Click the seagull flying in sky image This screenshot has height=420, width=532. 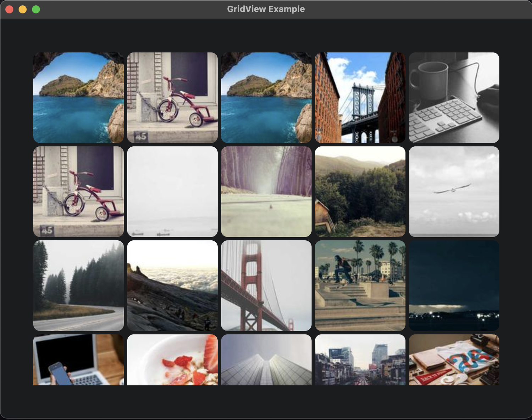[x=454, y=191]
